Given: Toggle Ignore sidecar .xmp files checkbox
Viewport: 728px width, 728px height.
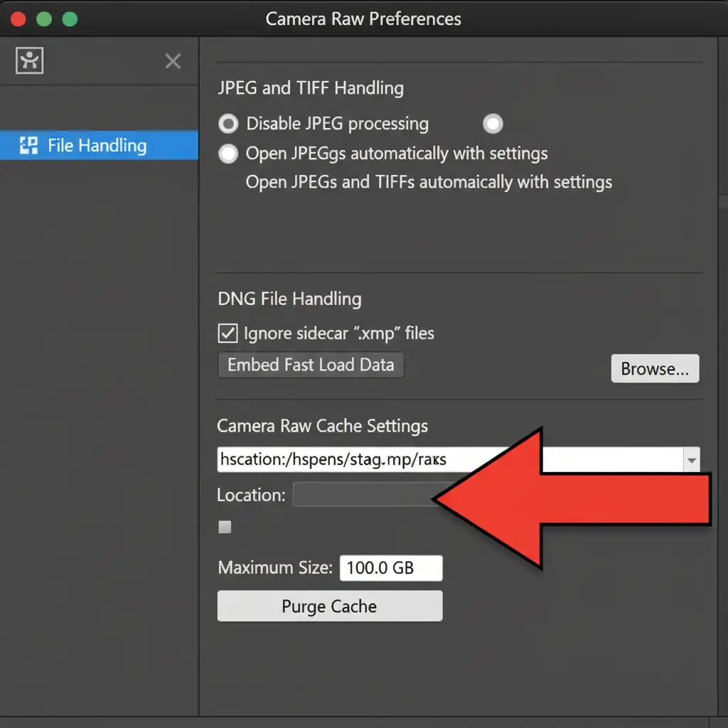Looking at the screenshot, I should (x=228, y=333).
